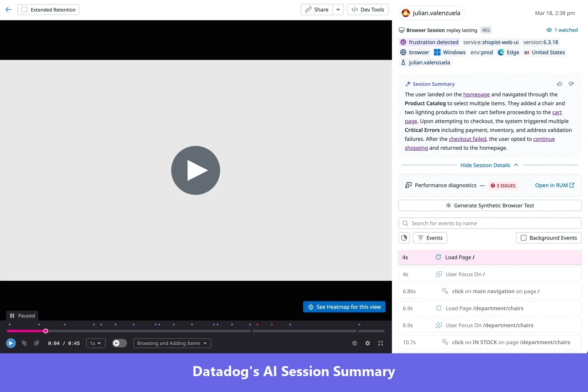Select click on main navigation event

pyautogui.click(x=490, y=291)
